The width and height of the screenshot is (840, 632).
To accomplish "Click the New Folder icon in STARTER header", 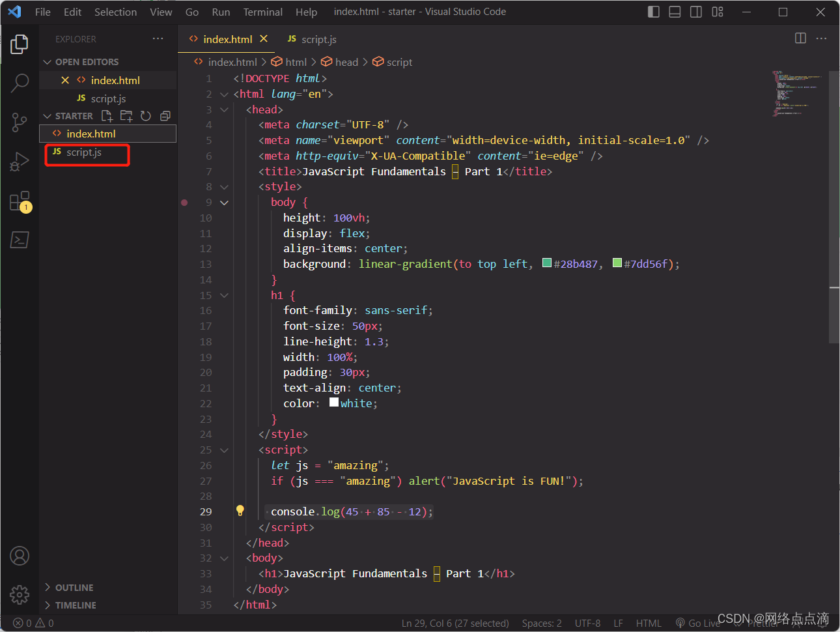I will (126, 116).
